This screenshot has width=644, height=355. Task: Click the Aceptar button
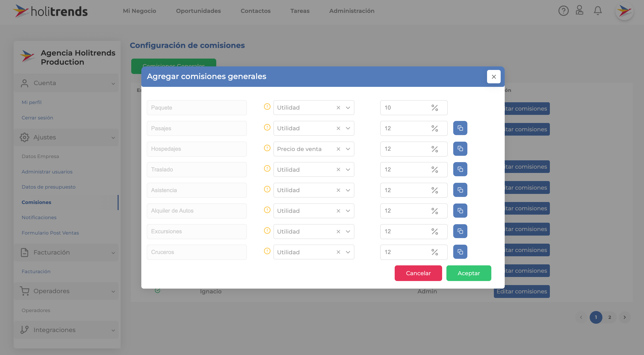tap(469, 273)
